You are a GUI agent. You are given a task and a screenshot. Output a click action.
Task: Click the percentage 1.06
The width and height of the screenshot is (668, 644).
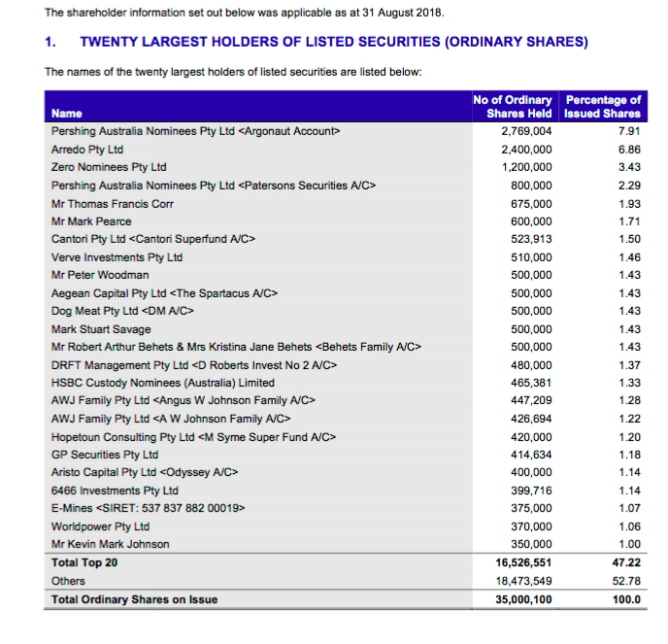tap(630, 526)
